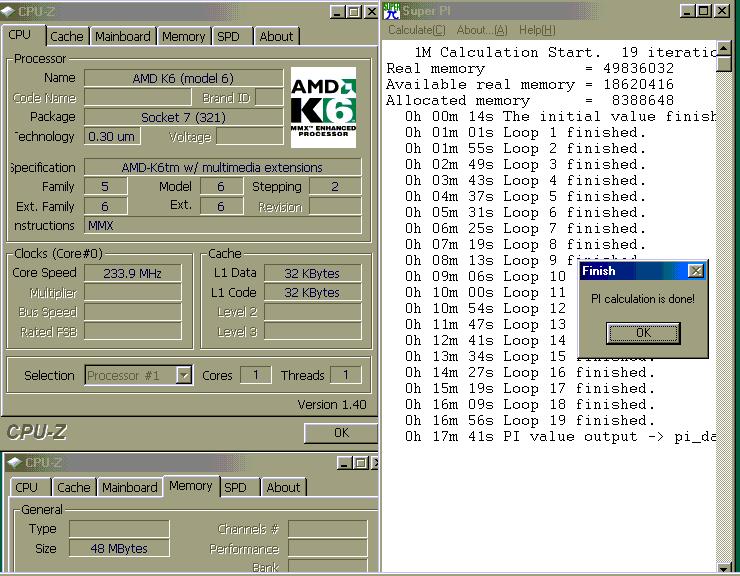Expand the Processor #1 selection dropdown
Image resolution: width=740 pixels, height=576 pixels.
184,376
